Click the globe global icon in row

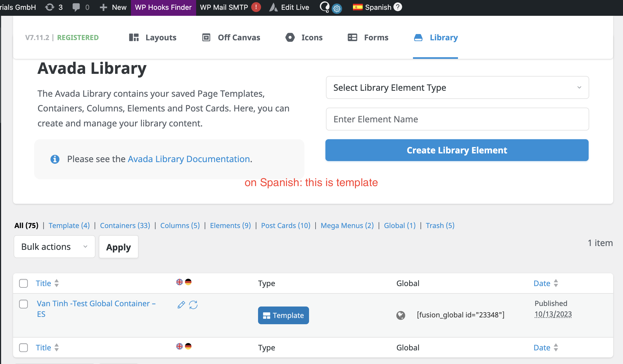[401, 315]
